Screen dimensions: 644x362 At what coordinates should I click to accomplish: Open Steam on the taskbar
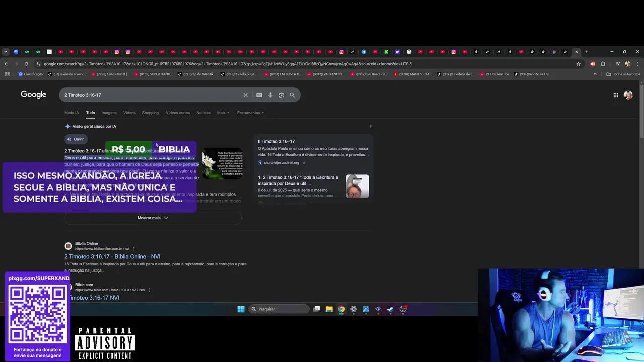click(390, 309)
